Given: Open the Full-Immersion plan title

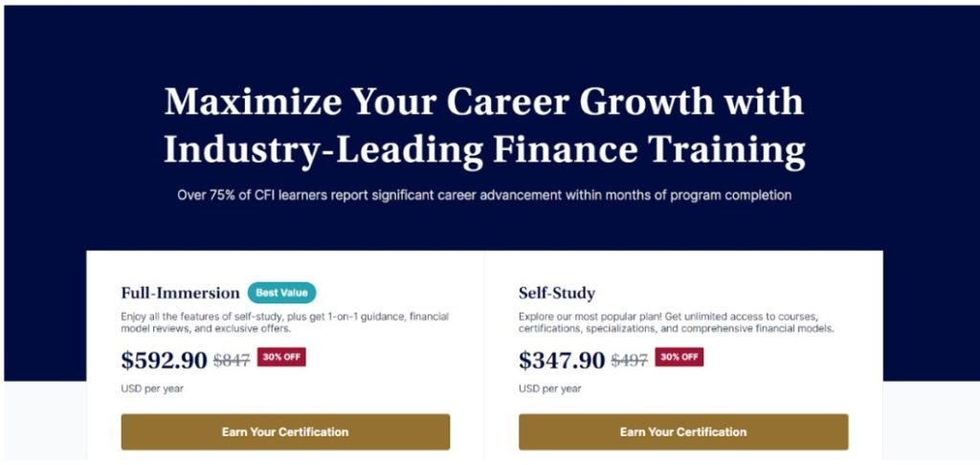Looking at the screenshot, I should (x=180, y=293).
